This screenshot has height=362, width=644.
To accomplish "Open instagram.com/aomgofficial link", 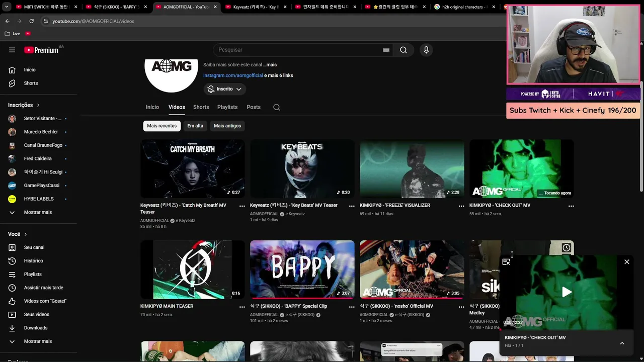I will pyautogui.click(x=233, y=75).
